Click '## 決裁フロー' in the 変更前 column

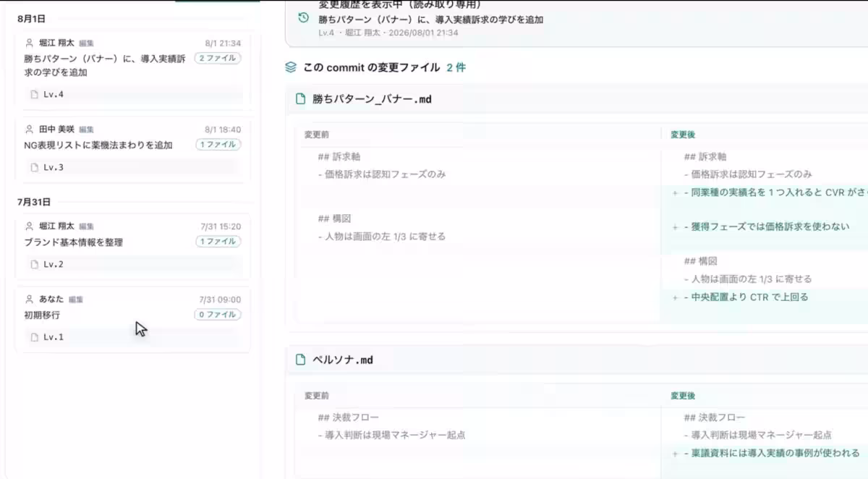(348, 417)
